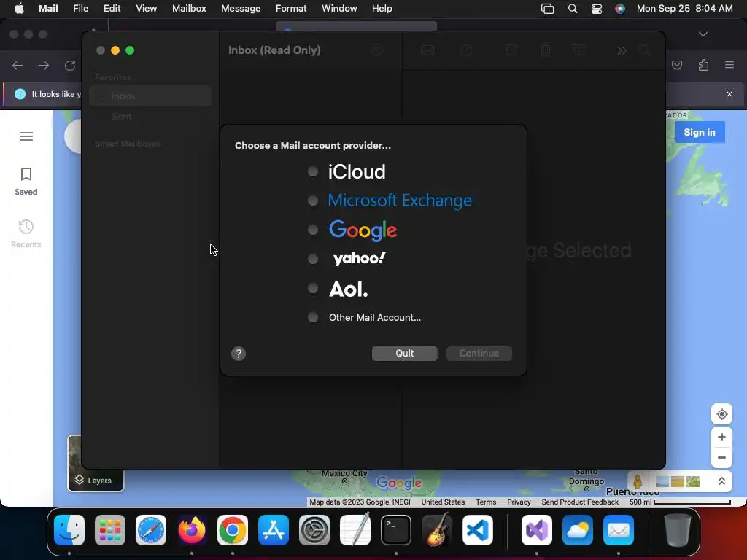747x560 pixels.
Task: Open Weather app from the Dock
Action: [578, 530]
